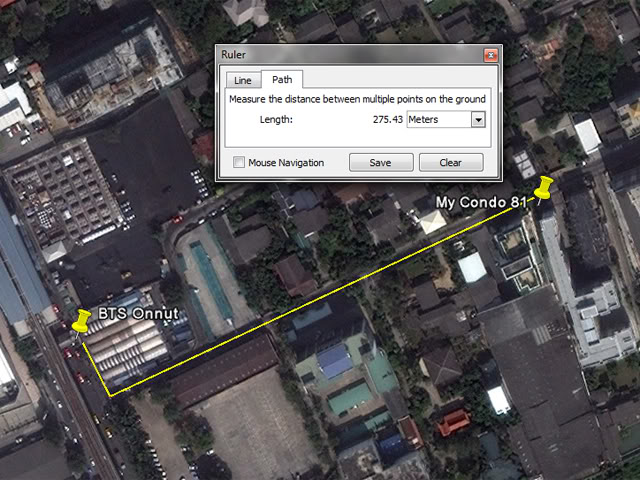
Task: Save the measured path
Action: tap(381, 162)
